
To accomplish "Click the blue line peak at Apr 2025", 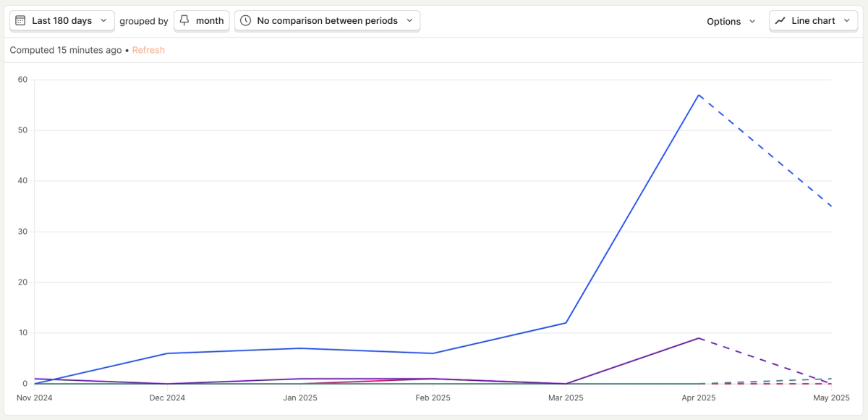I will [x=699, y=95].
